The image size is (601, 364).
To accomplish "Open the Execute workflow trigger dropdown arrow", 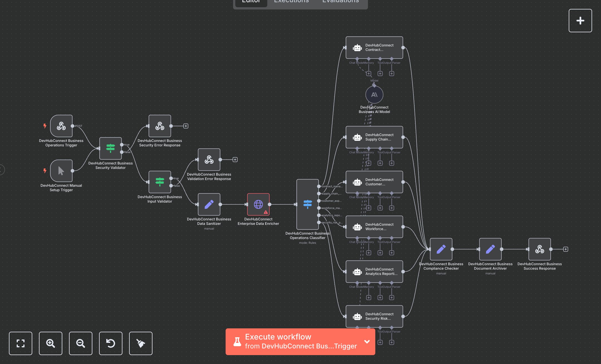I will 367,341.
